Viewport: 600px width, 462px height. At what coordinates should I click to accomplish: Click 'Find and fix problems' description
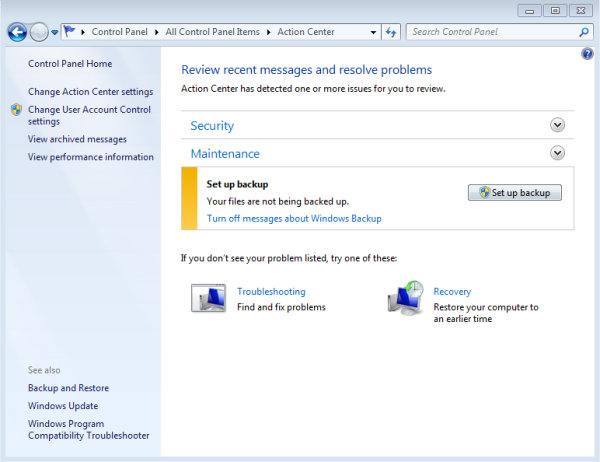tap(281, 307)
